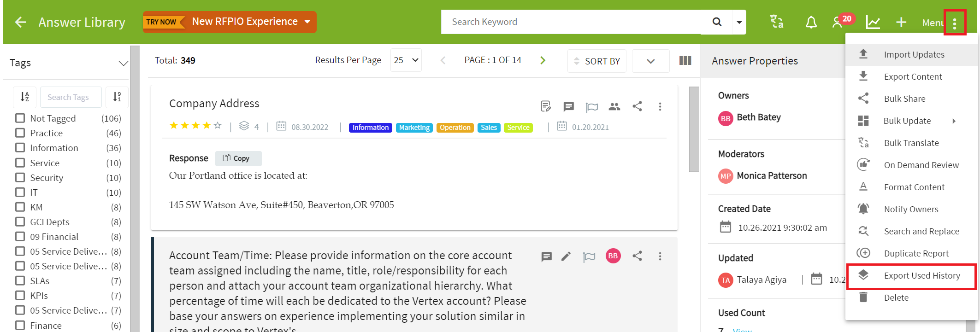Image resolution: width=980 pixels, height=332 pixels.
Task: Collapse the Tags panel chevron
Action: tap(123, 63)
